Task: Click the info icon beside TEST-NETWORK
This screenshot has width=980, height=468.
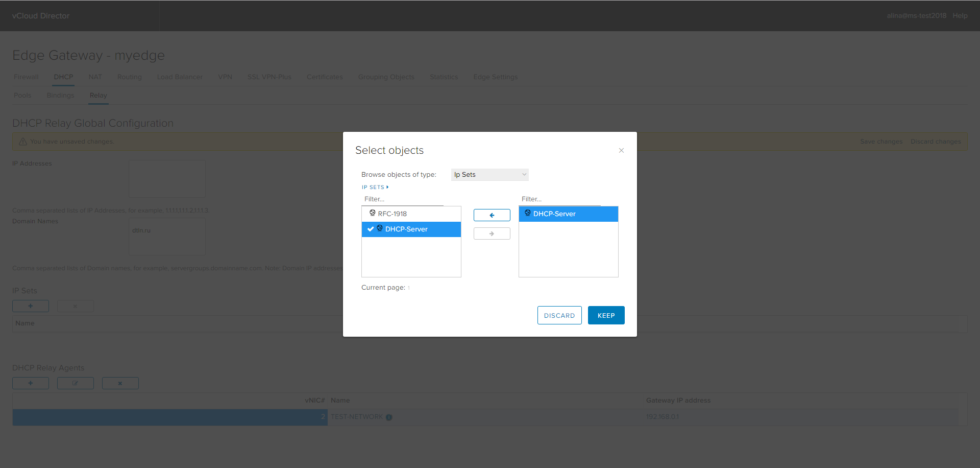Action: [x=389, y=417]
